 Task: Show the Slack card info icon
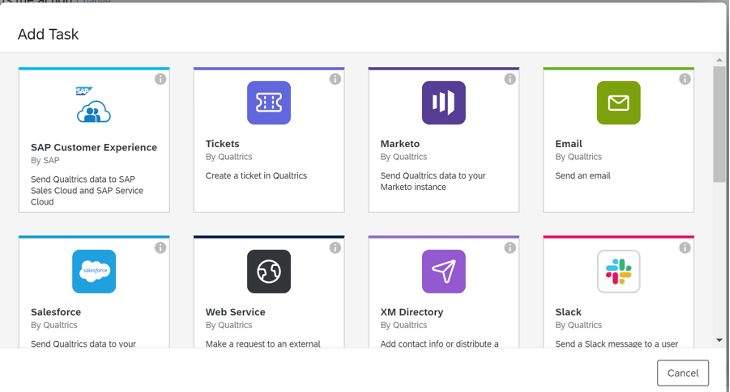click(x=685, y=248)
